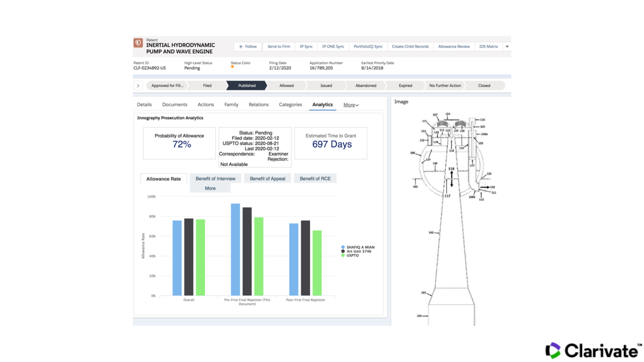Switch to the Analytics tab
Image resolution: width=644 pixels, height=362 pixels.
(322, 105)
